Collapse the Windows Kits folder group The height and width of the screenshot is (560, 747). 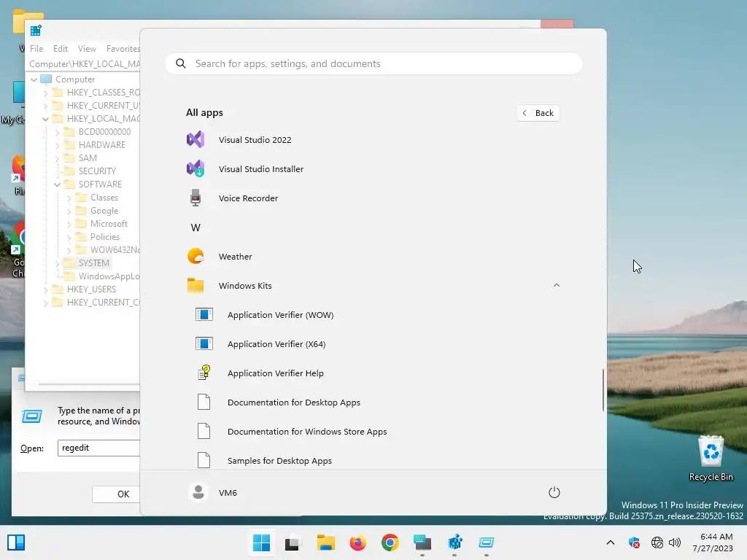point(556,285)
